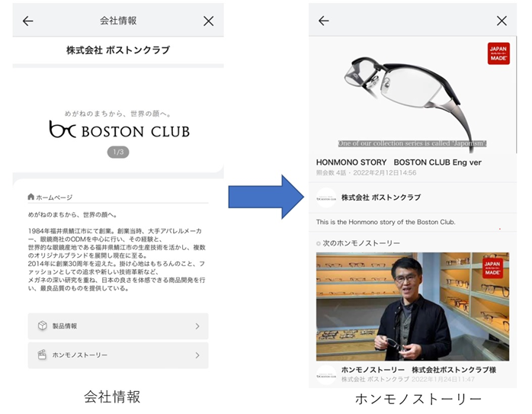
Task: Tap the 次のホンモノストーリー heading
Action: pos(361,243)
